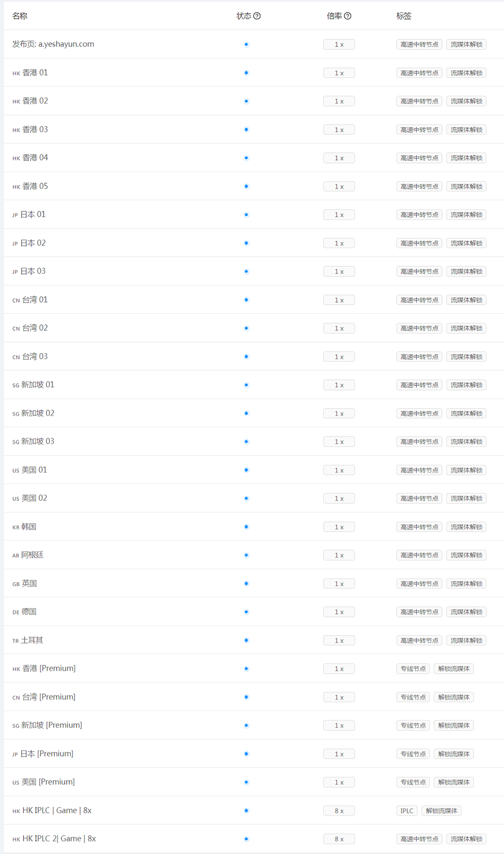
Task: Click the status dot for 美国 [Premium]
Action: pyautogui.click(x=246, y=782)
